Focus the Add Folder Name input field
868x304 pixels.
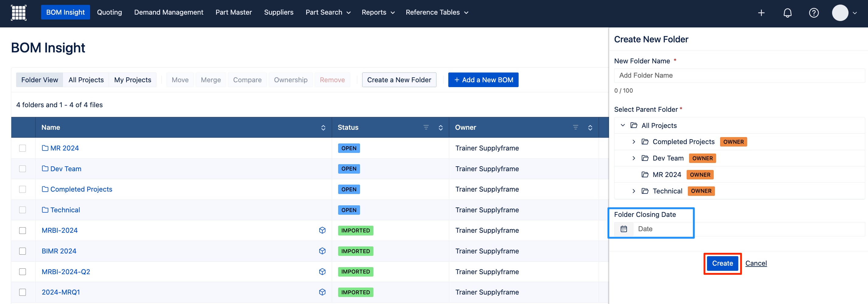739,76
